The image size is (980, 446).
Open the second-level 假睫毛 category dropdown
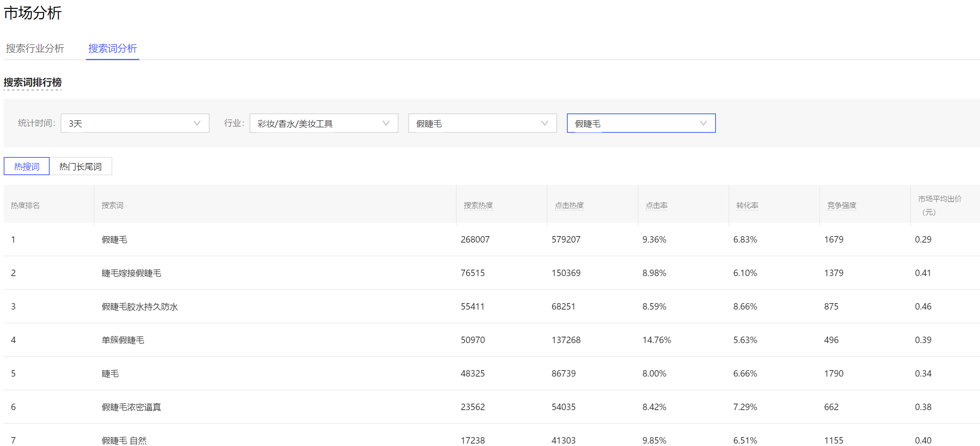pos(483,123)
